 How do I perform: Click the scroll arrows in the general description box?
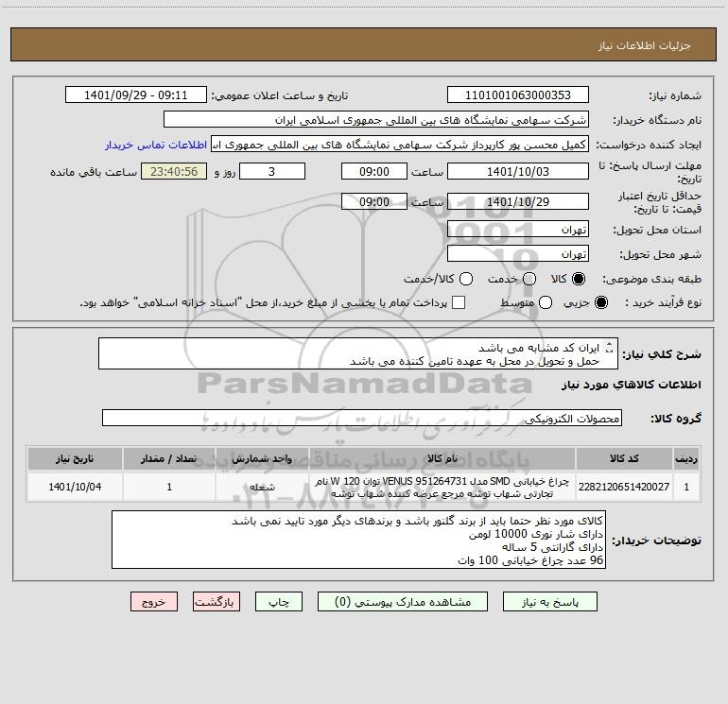[610, 348]
